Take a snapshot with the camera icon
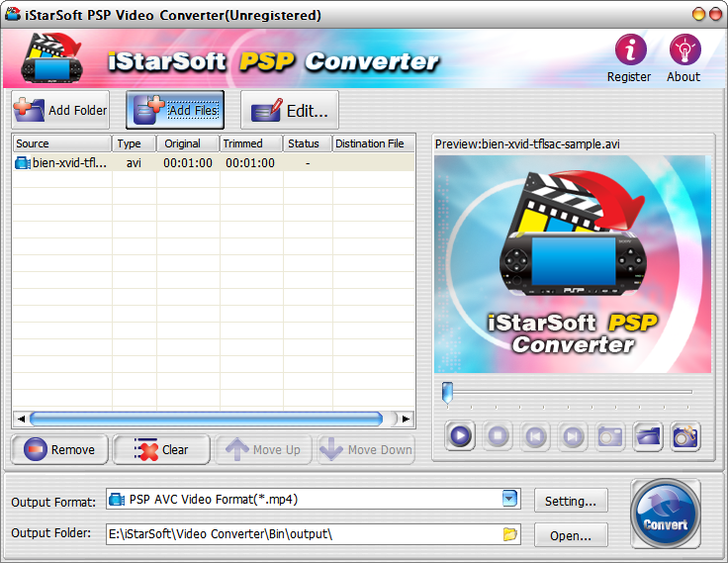The image size is (728, 563). click(x=610, y=435)
